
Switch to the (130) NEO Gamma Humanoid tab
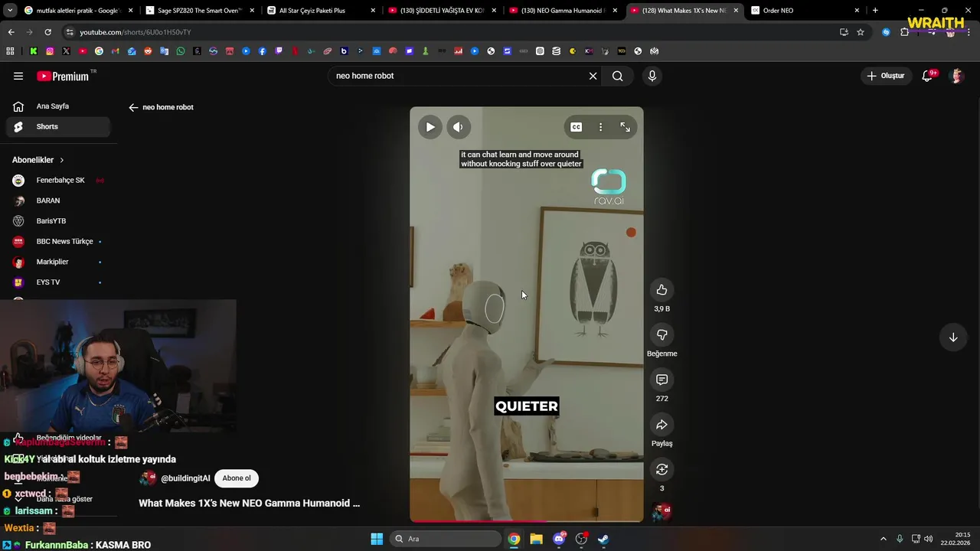tap(564, 11)
